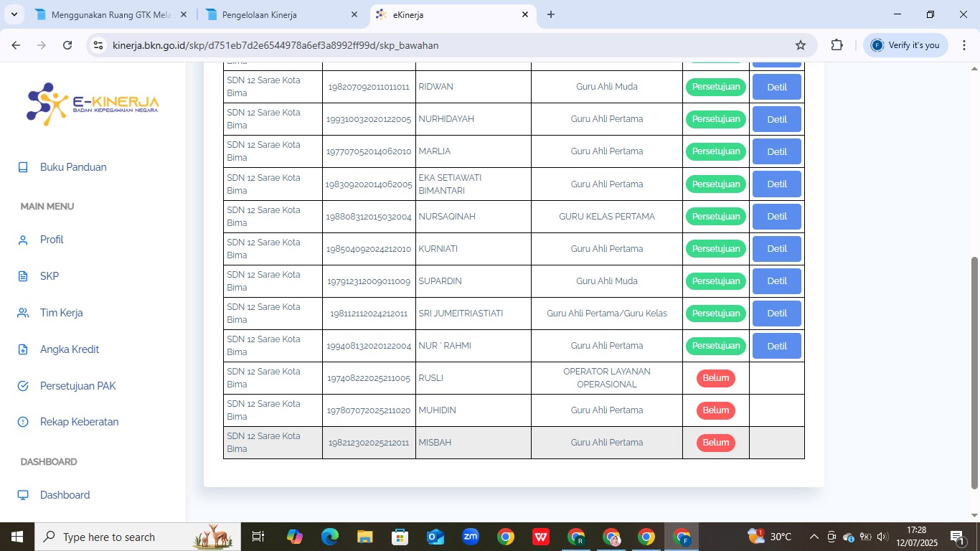View site information icon in address bar

coord(99,45)
